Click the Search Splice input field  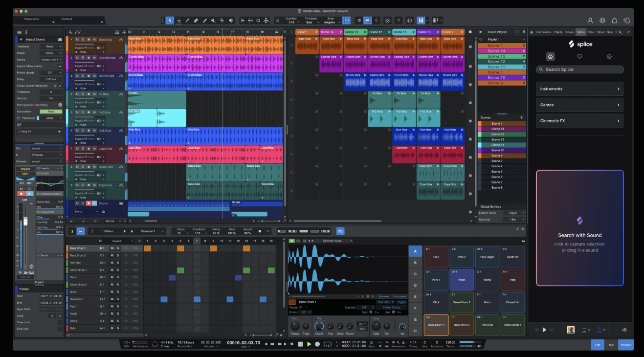[x=579, y=69]
